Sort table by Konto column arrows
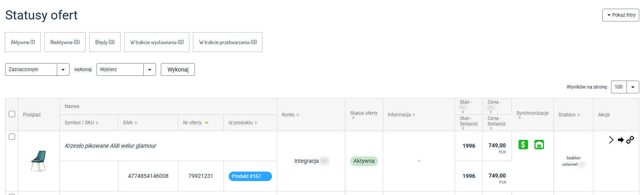Screen dimensions: 644x195 [298, 115]
